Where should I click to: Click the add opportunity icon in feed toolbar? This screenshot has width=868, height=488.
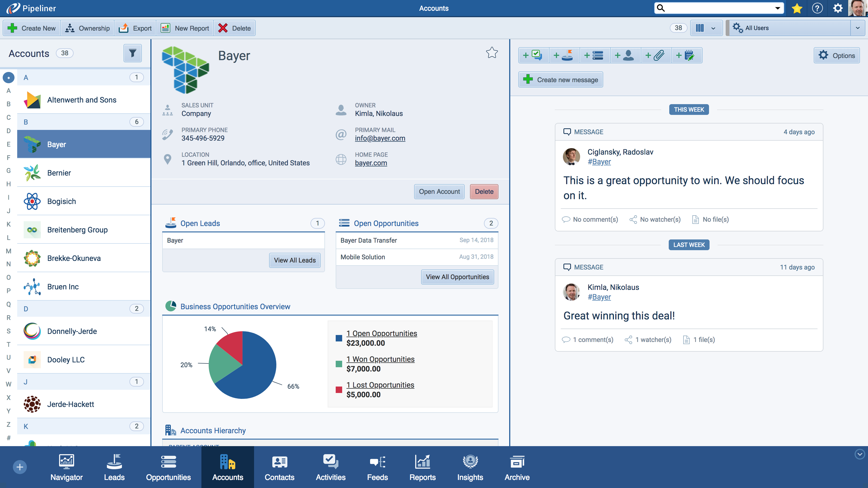[595, 55]
